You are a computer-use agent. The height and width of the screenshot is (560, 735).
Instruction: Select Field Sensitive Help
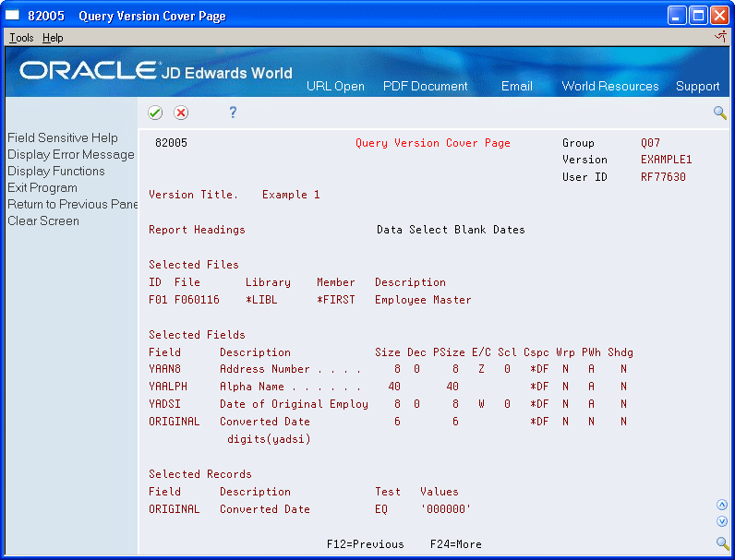tap(63, 137)
